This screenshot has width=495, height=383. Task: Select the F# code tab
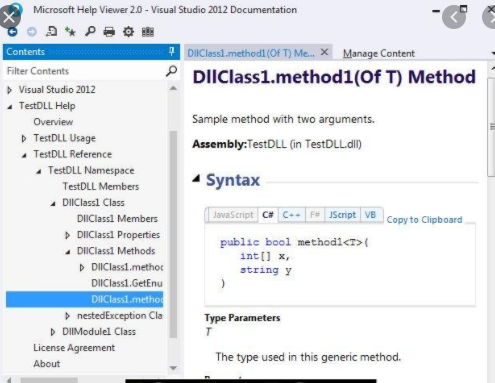315,215
